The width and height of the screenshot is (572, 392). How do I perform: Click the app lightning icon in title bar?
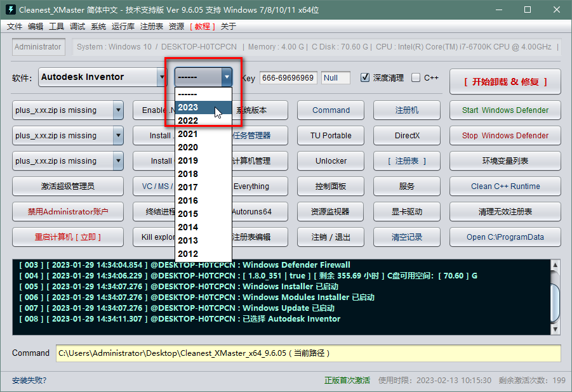11,10
